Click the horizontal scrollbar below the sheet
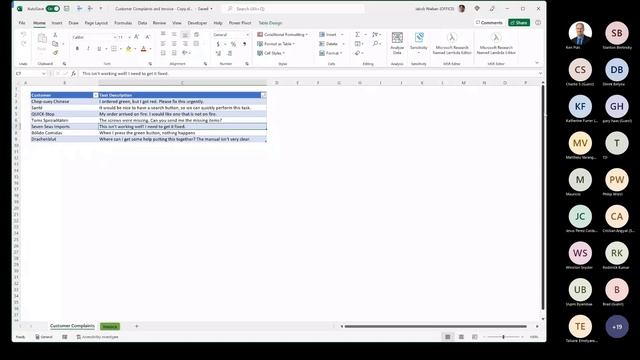Image resolution: width=640 pixels, height=360 pixels. click(436, 326)
